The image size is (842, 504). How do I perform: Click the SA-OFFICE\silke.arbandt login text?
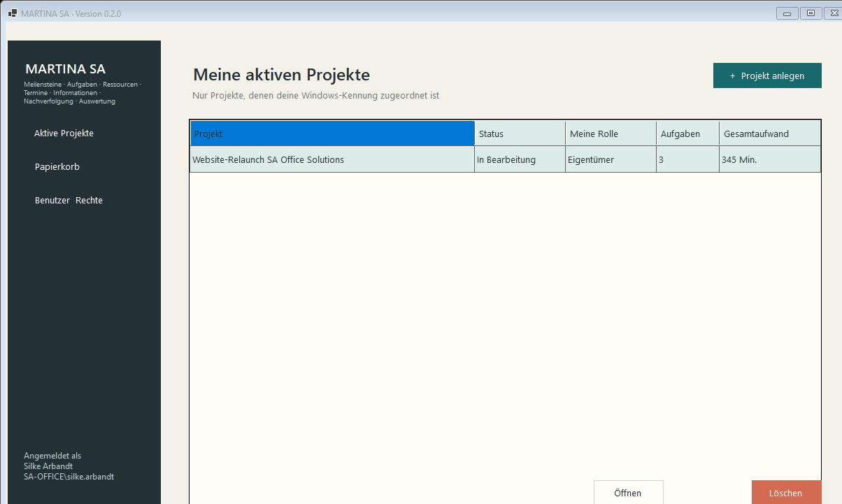click(x=69, y=477)
